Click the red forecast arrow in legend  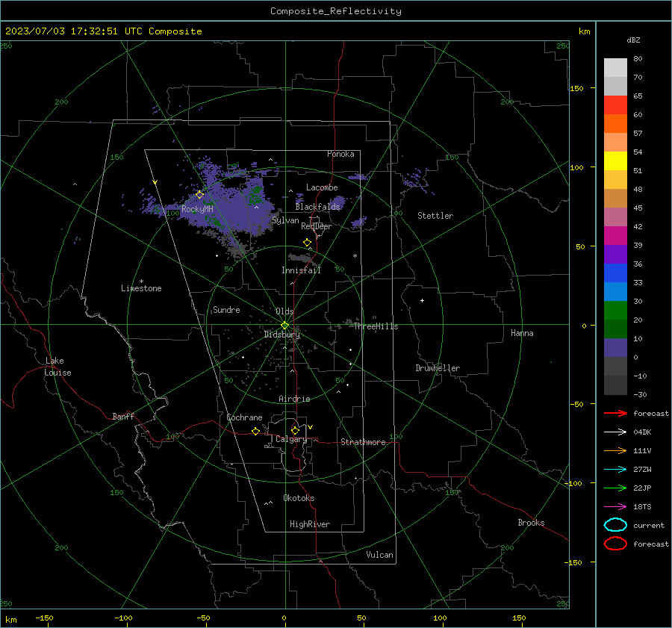coord(615,413)
